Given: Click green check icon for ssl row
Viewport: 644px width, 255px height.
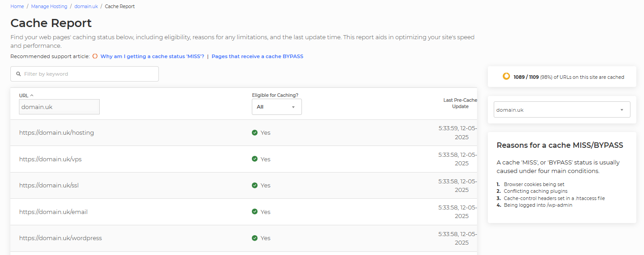Looking at the screenshot, I should coord(255,185).
